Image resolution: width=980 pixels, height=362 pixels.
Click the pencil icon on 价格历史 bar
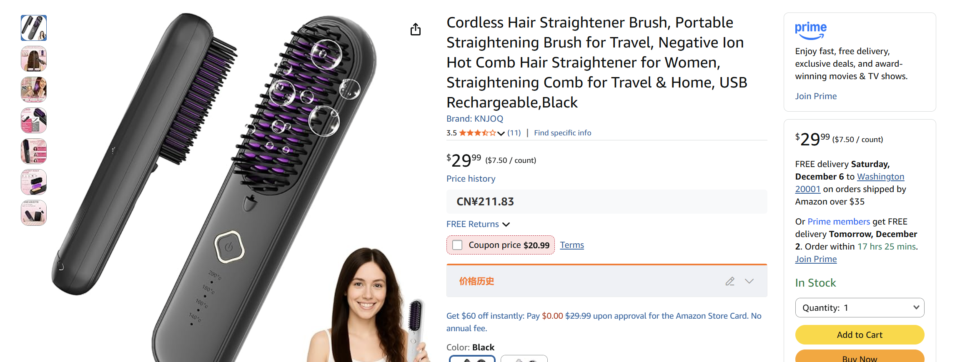pos(730,281)
